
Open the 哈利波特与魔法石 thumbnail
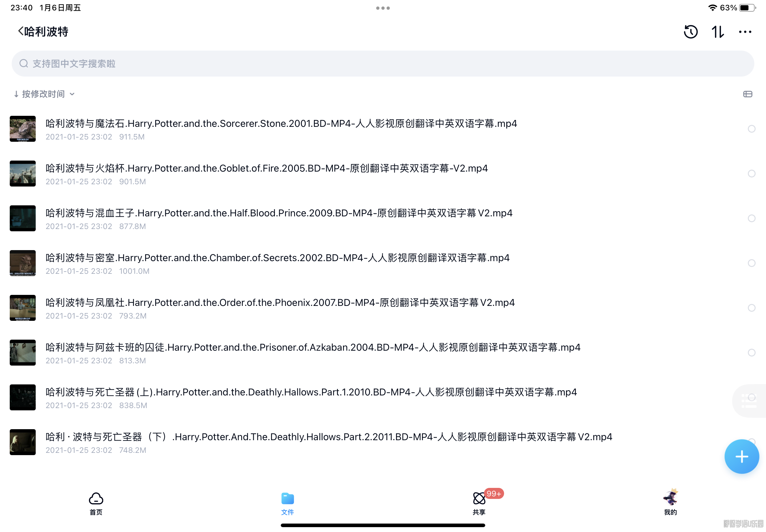click(x=23, y=129)
